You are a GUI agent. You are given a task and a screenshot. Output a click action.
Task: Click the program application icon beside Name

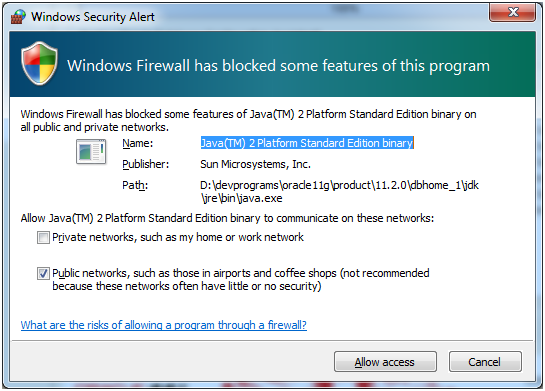[x=91, y=152]
